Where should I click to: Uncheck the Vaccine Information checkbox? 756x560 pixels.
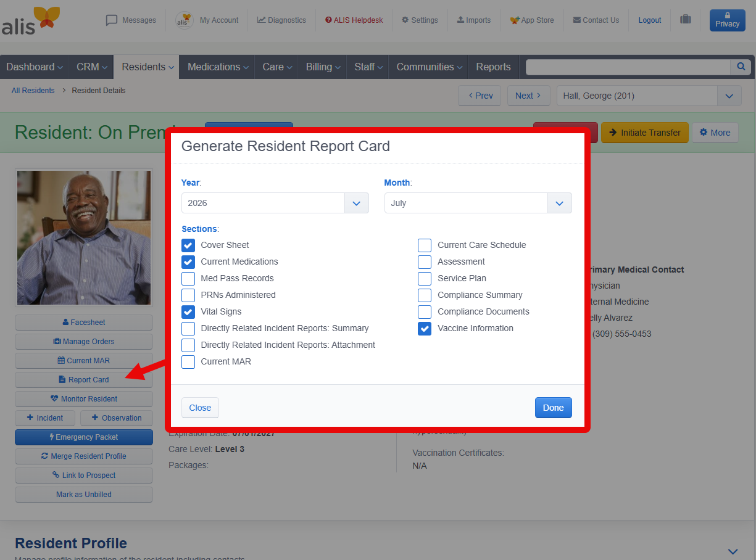click(425, 328)
